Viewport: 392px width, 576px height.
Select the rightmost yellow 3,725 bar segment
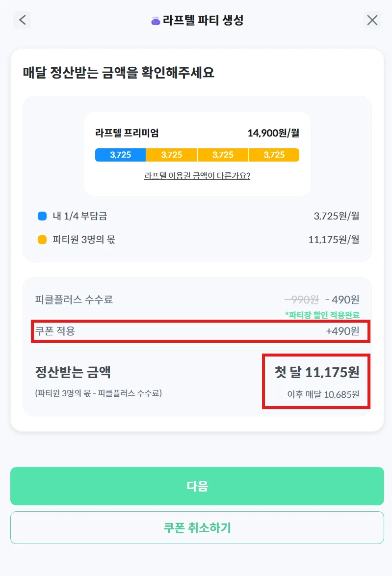pos(274,155)
